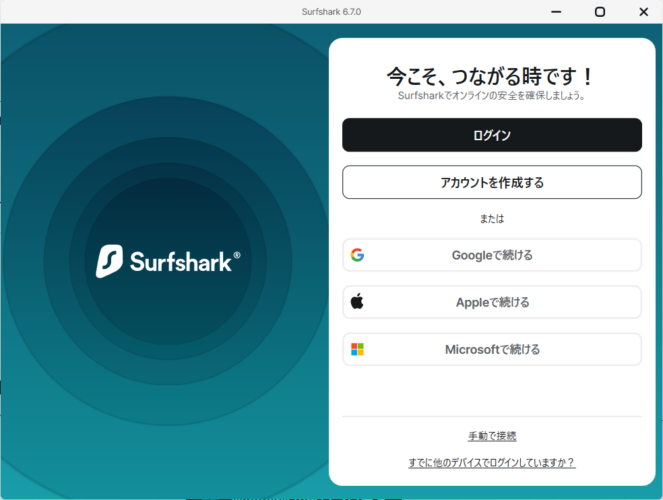This screenshot has height=500, width=663.
Task: Click the subtitle Surfsharkでオンラインの安全を確保しましょう
Action: [x=491, y=96]
